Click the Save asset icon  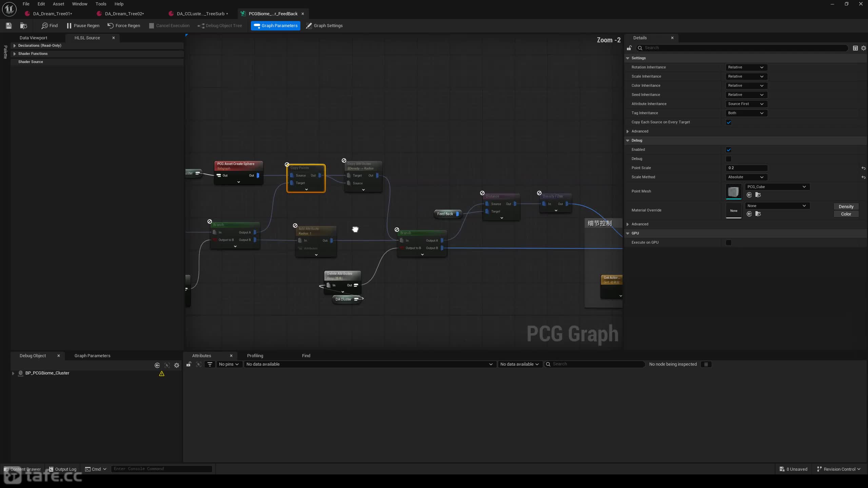pos(9,26)
